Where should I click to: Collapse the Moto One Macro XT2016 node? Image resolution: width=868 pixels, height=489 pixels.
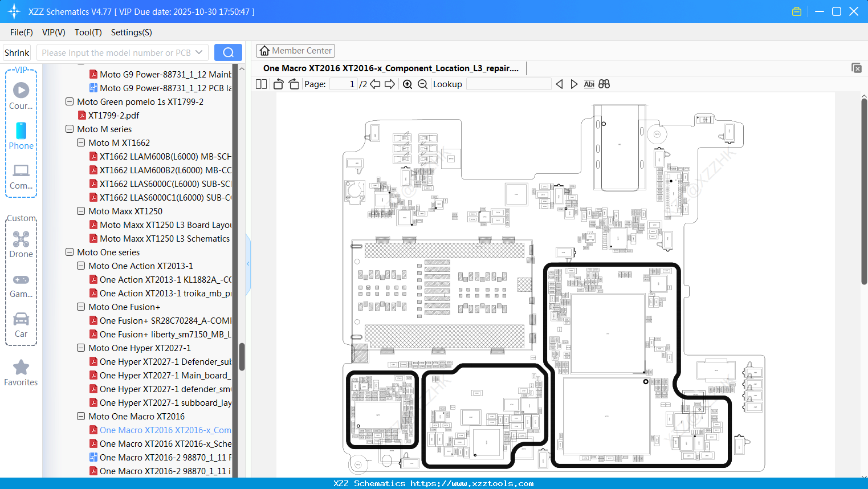click(x=81, y=416)
